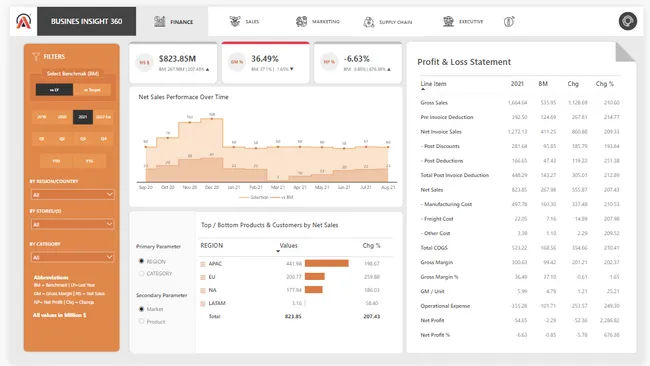Click the YTD button
650x366 pixels.
click(x=56, y=161)
